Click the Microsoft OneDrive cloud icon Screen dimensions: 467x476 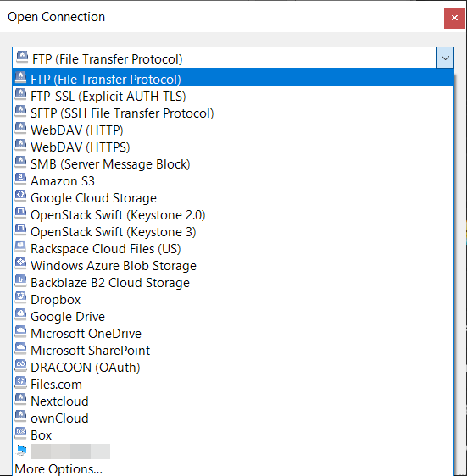pos(20,331)
